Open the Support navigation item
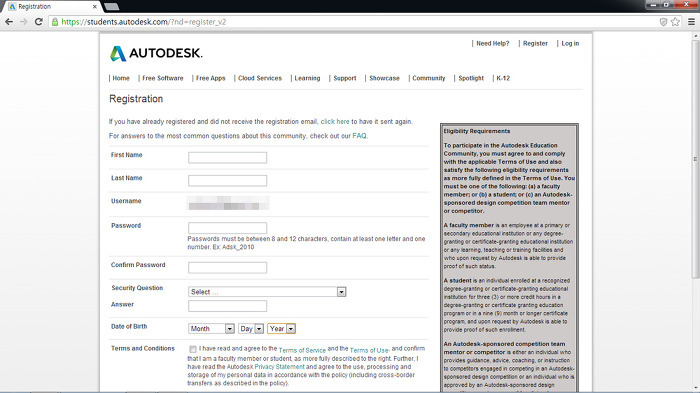The width and height of the screenshot is (700, 393). pyautogui.click(x=345, y=78)
